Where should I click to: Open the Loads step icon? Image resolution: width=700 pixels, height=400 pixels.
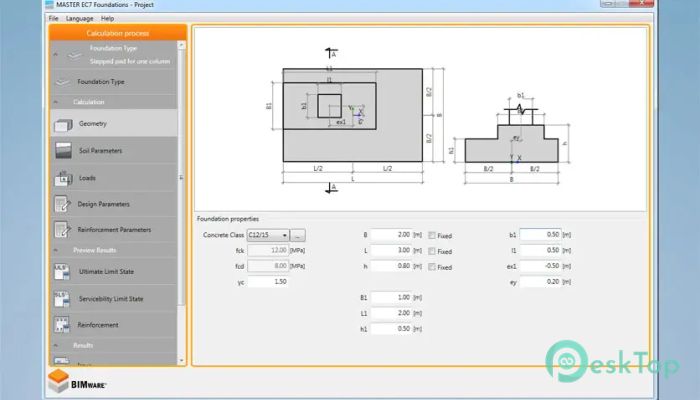pos(63,178)
